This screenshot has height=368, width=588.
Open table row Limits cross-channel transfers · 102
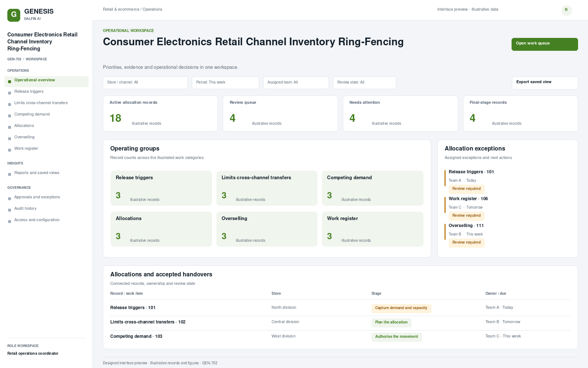(340, 322)
